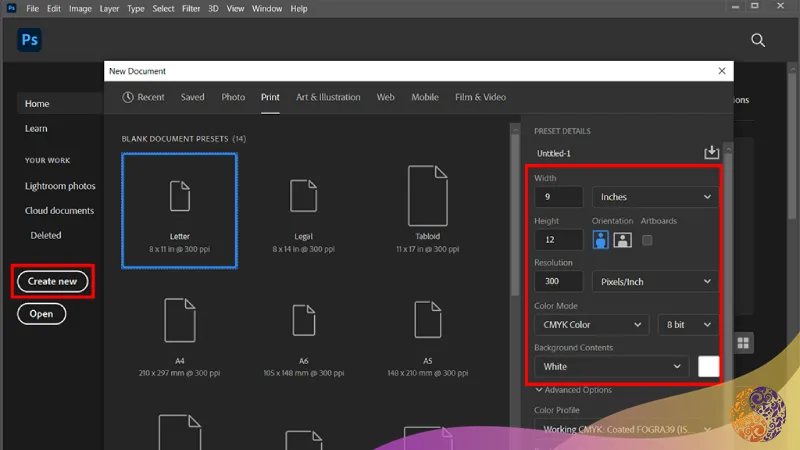Close the New Document dialog

(721, 71)
